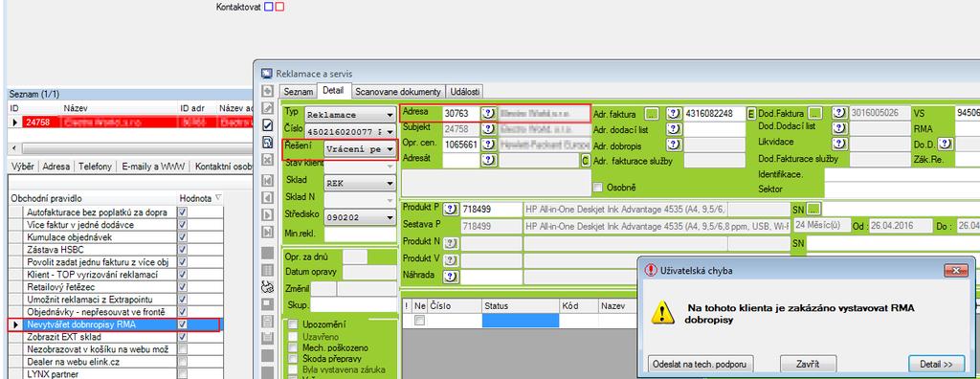Click the checkmark confirm icon in the vertical toolbar
Viewport: 980px width, 379px height.
(x=268, y=125)
